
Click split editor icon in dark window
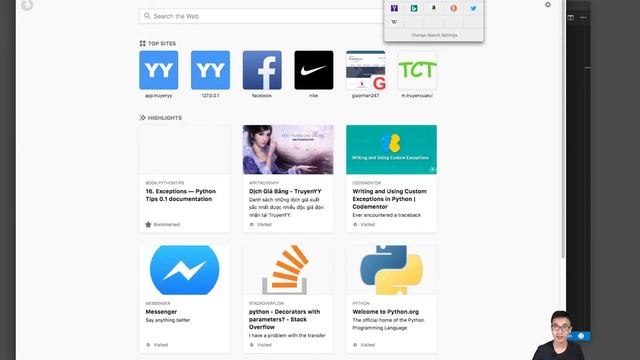[571, 18]
